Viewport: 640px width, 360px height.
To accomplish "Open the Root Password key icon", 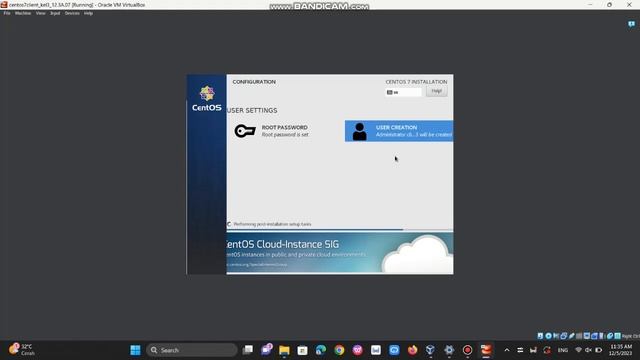I will 245,131.
